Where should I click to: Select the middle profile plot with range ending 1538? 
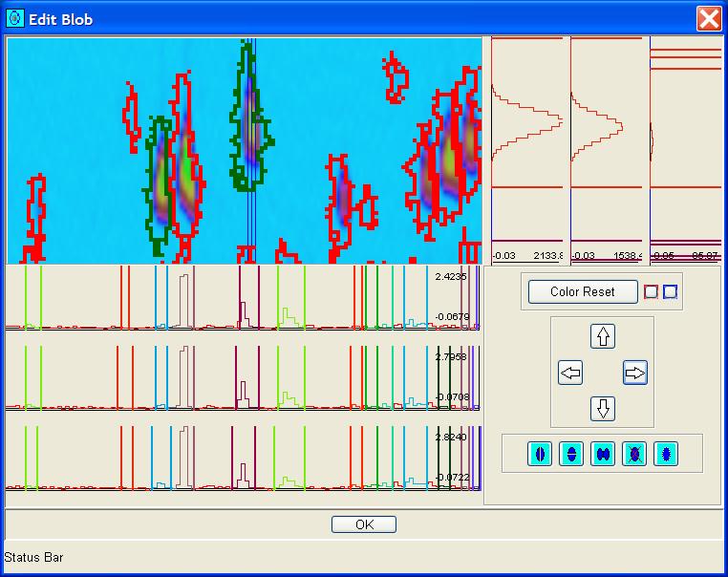609,148
